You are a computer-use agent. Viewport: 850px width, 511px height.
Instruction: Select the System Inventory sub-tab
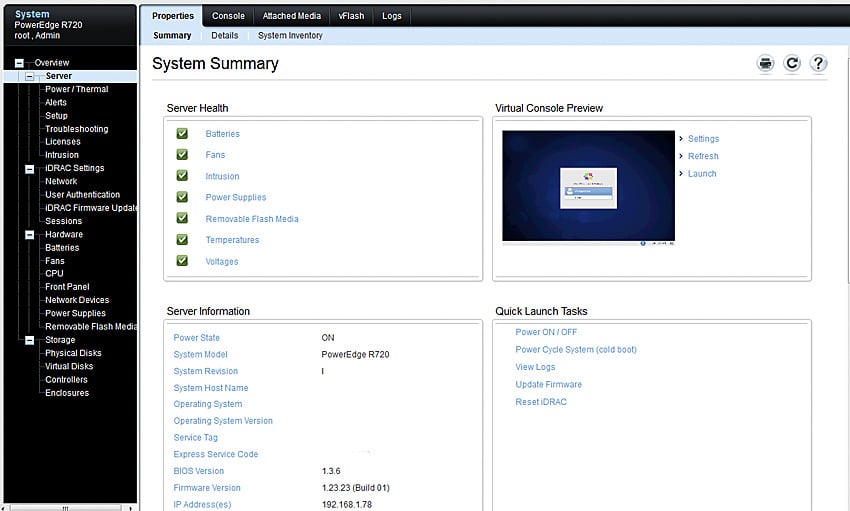[x=290, y=35]
